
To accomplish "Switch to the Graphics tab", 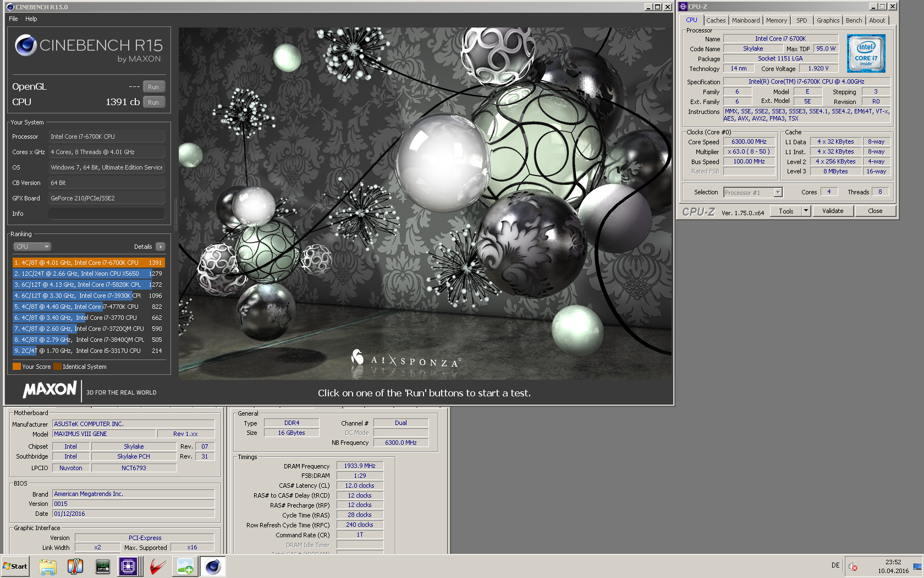I will (x=828, y=20).
